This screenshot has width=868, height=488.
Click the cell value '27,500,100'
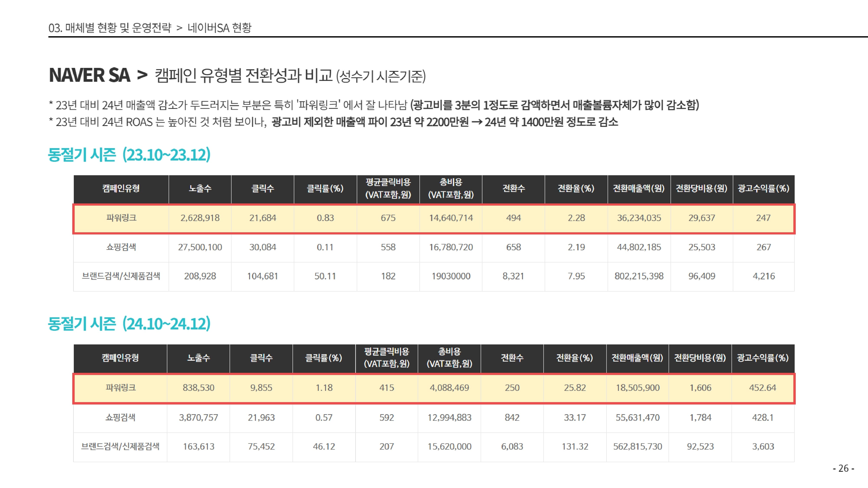tap(200, 247)
